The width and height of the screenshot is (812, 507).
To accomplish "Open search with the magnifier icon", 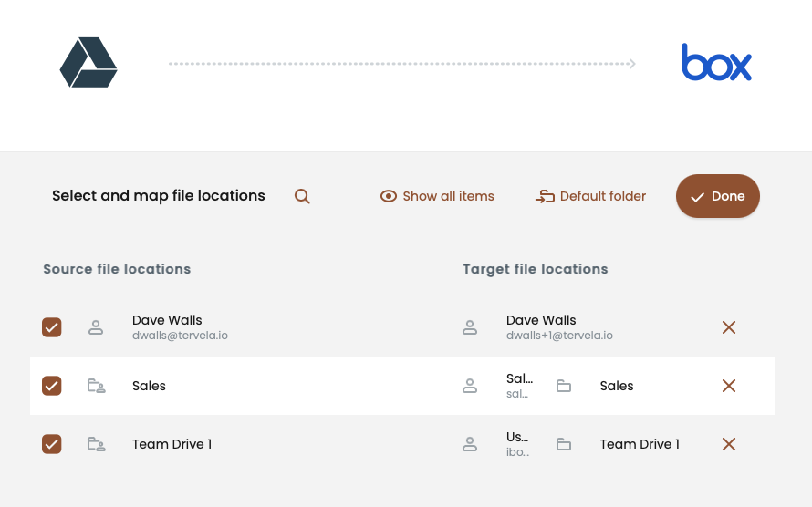I will click(x=302, y=196).
